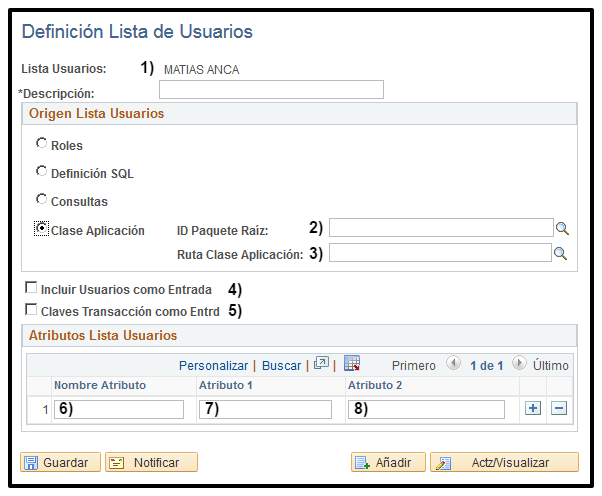
Task: Click the Actz/Visualizar button
Action: pyautogui.click(x=504, y=463)
